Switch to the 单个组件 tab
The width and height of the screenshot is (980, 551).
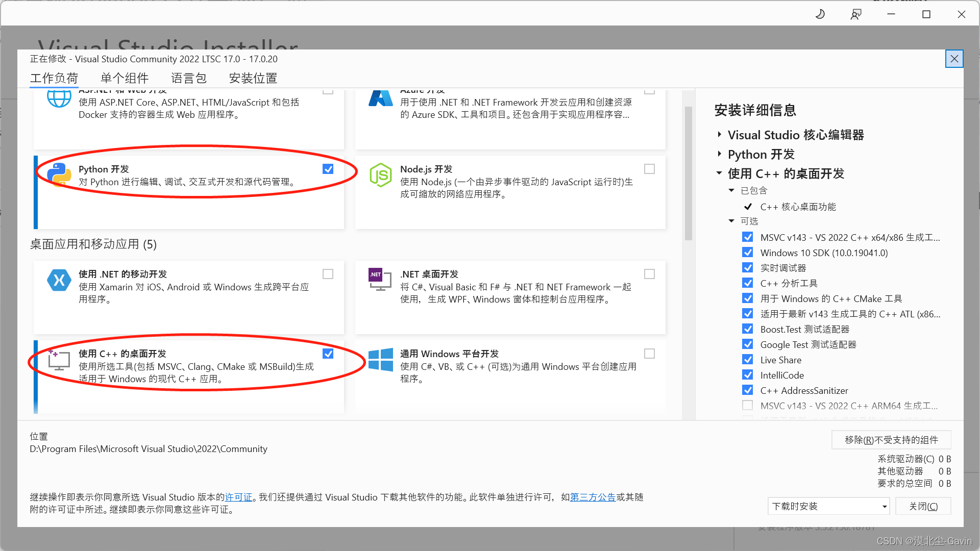coord(125,78)
